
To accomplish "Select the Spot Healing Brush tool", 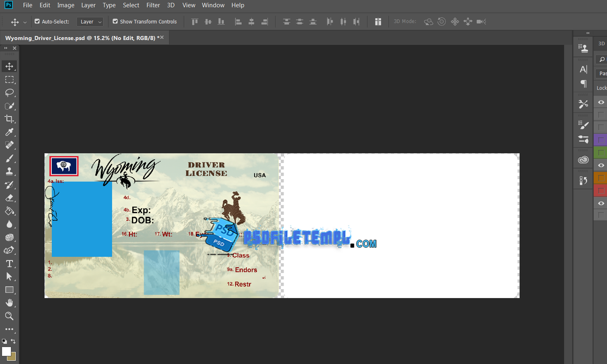I will (x=9, y=145).
